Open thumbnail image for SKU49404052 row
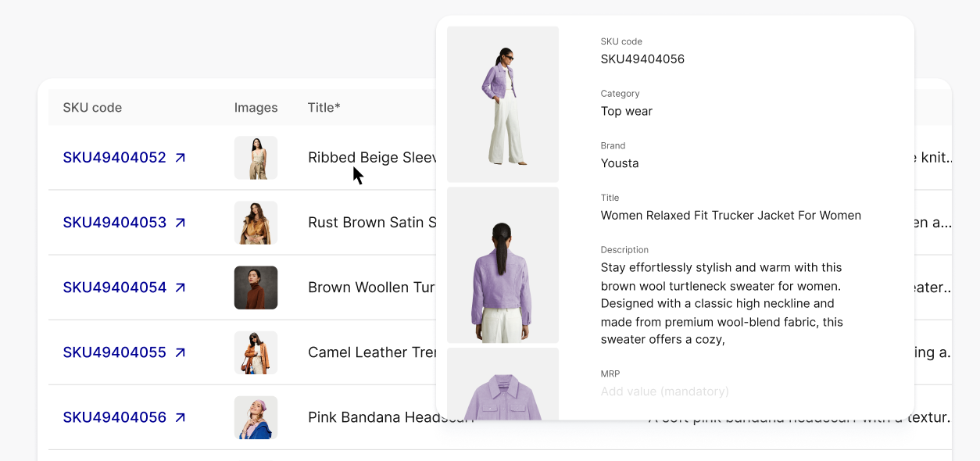This screenshot has width=980, height=461. pyautogui.click(x=256, y=158)
